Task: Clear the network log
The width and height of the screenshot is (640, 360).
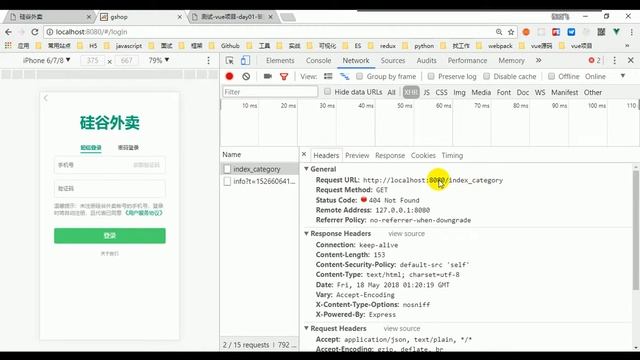Action: click(246, 76)
